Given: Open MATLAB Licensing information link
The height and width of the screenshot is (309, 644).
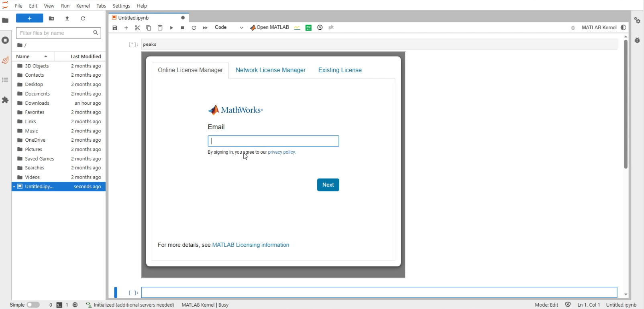Looking at the screenshot, I should point(251,245).
